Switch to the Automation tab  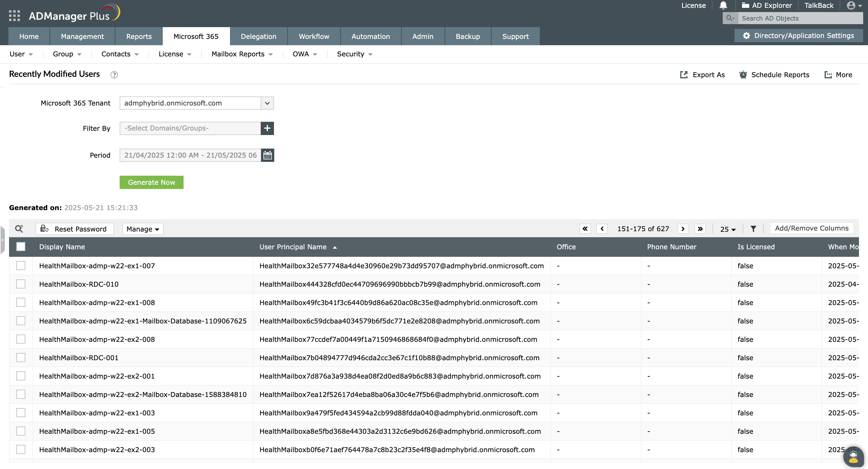tap(370, 36)
